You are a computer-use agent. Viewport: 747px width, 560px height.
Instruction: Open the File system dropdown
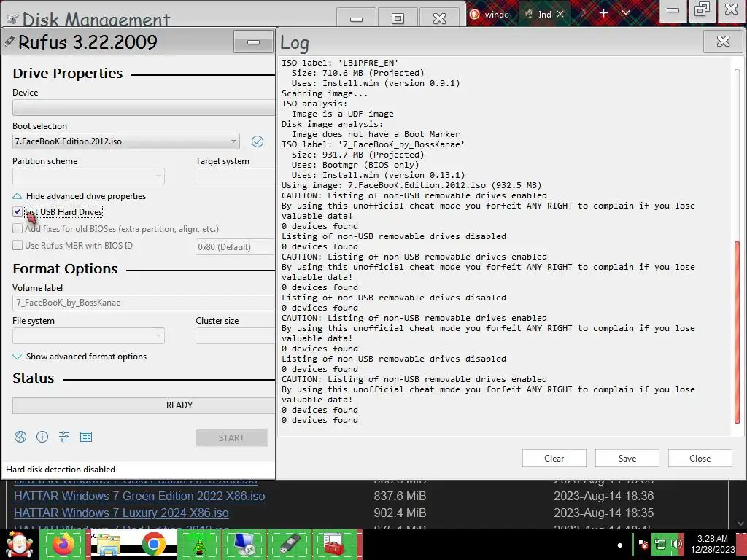[x=88, y=335]
